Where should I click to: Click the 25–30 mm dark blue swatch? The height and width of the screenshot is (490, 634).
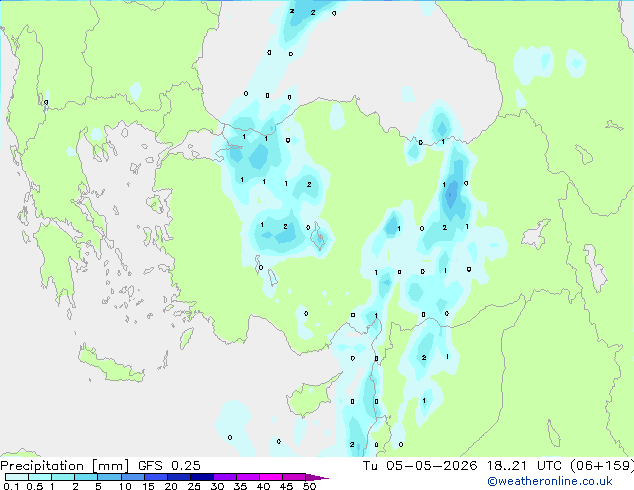click(x=201, y=477)
